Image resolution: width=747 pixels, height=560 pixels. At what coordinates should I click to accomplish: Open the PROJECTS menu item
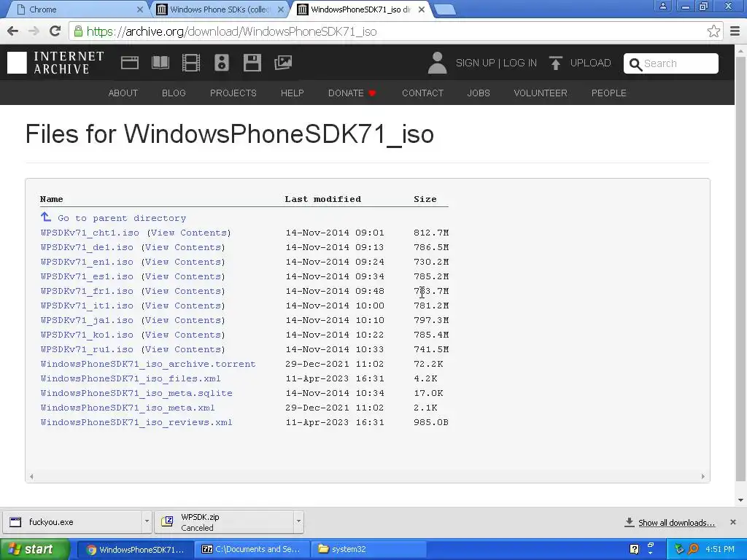pos(233,93)
